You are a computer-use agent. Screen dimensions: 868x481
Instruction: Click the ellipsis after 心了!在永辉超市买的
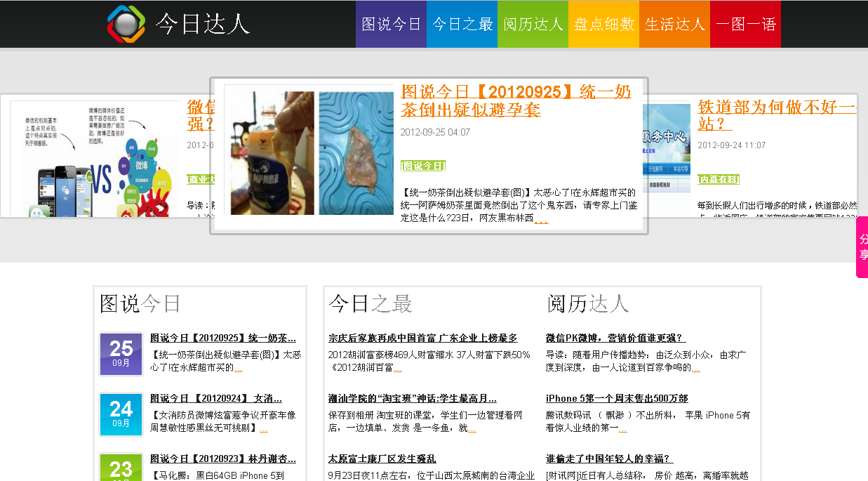pos(239,368)
